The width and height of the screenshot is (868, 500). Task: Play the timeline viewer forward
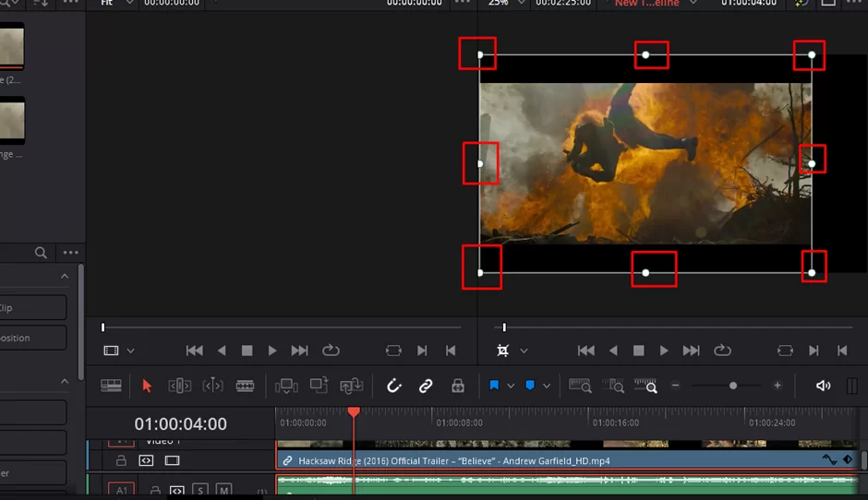tap(664, 351)
